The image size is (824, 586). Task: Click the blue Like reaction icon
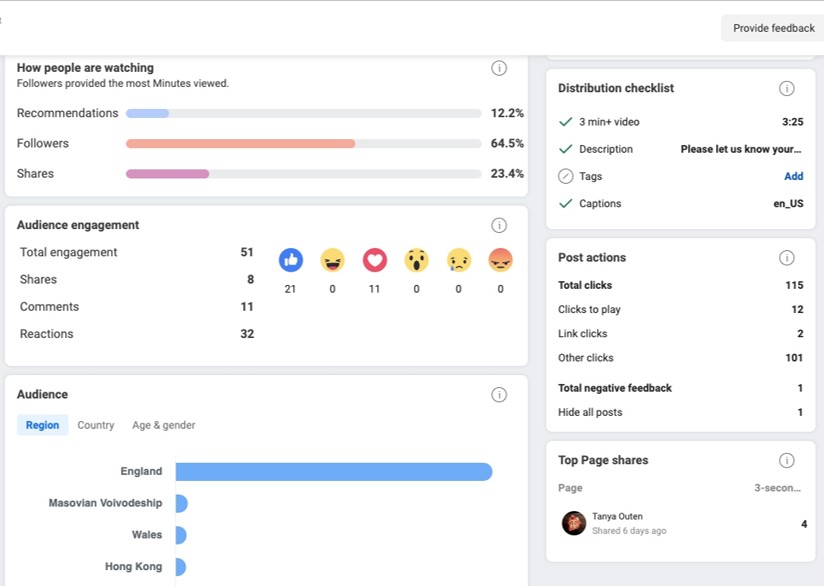[290, 260]
